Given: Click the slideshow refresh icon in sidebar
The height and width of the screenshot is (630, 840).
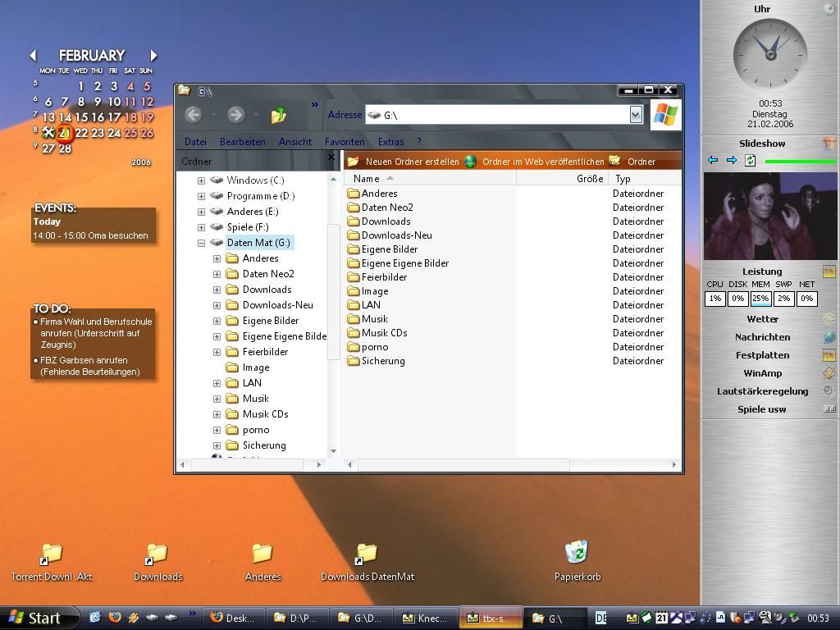Looking at the screenshot, I should (x=750, y=161).
